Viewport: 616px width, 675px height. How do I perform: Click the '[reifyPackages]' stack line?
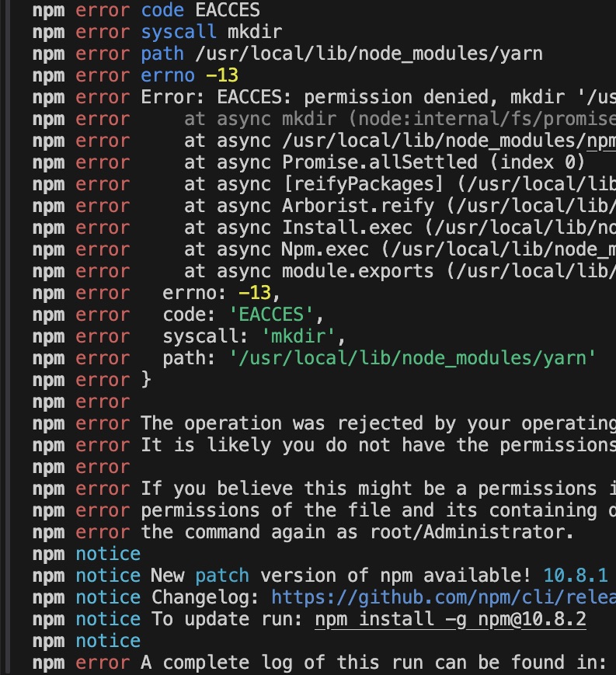(x=324, y=184)
